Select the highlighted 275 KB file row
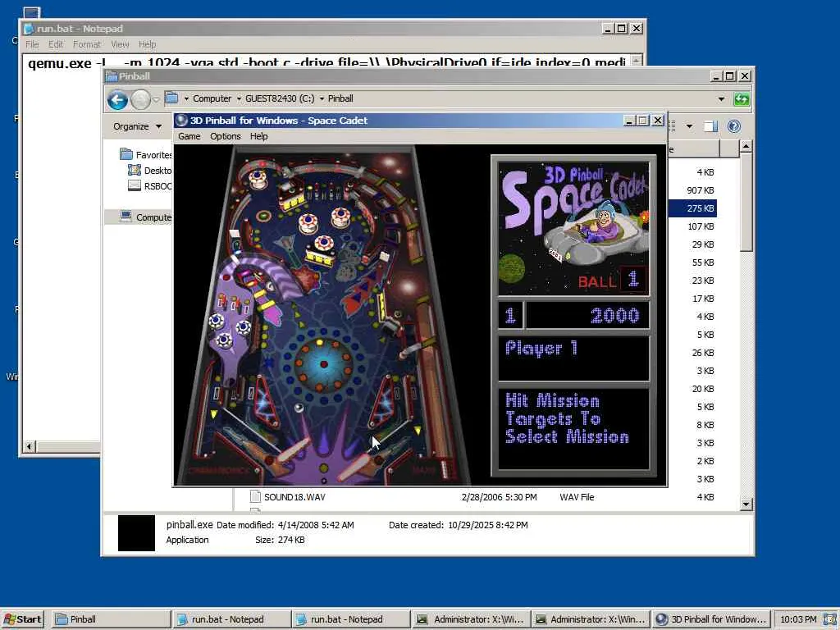The height and width of the screenshot is (630, 840). click(692, 208)
